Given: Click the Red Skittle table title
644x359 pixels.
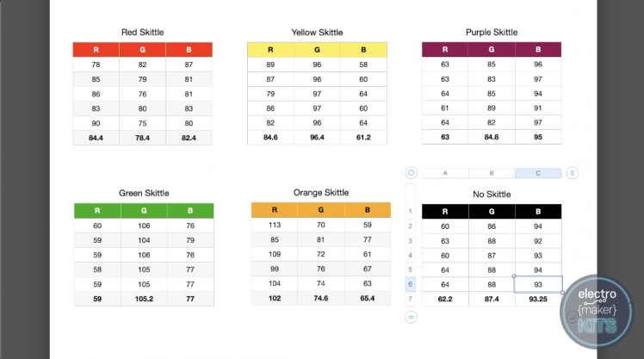Looking at the screenshot, I should tap(142, 33).
